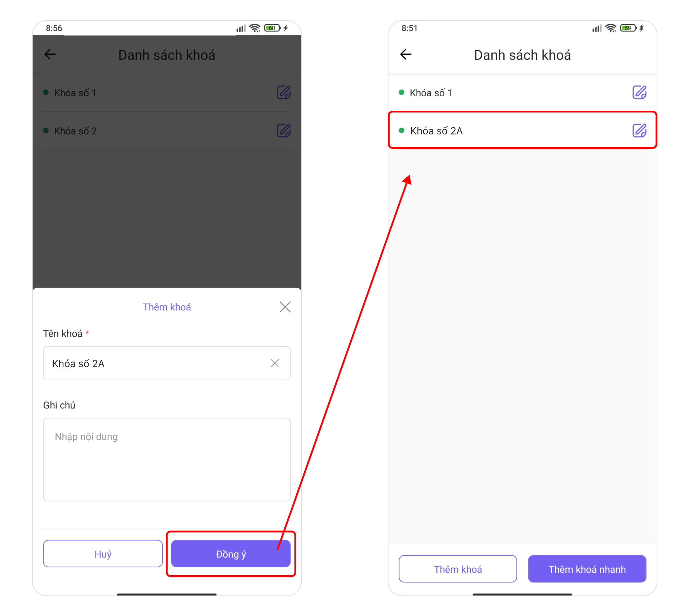Tap the Thêm khoá dialog title
The height and width of the screenshot is (616, 692).
click(167, 307)
